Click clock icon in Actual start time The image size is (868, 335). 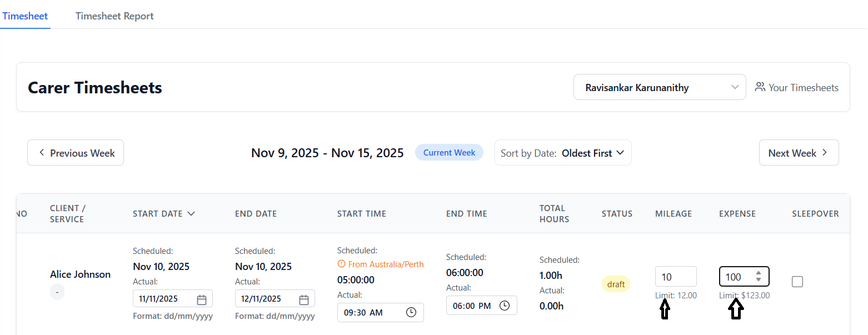[411, 312]
